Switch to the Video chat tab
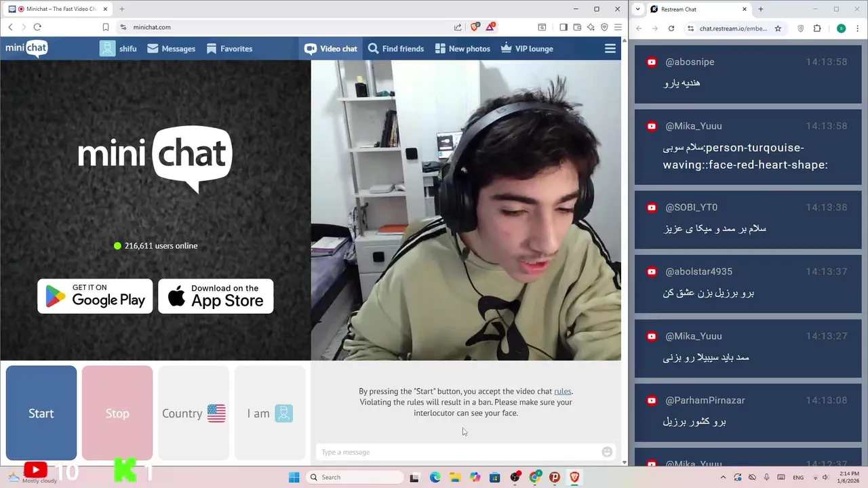868x488 pixels. pos(331,49)
